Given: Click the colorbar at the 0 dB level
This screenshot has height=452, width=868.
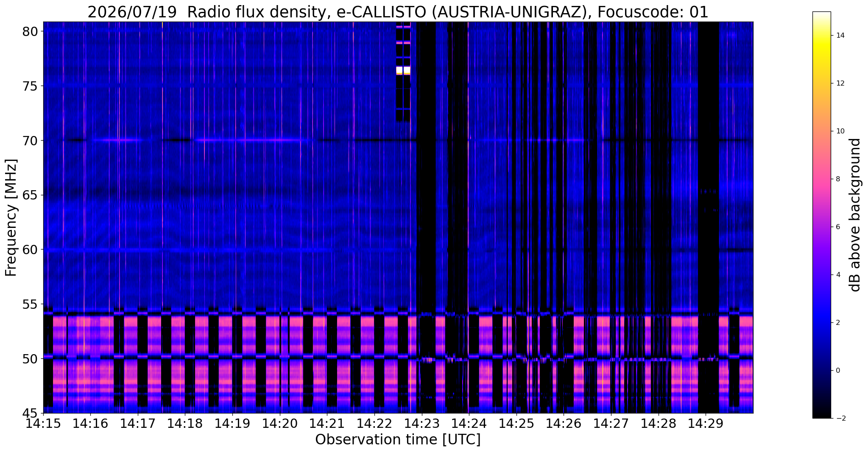Looking at the screenshot, I should click(x=821, y=370).
